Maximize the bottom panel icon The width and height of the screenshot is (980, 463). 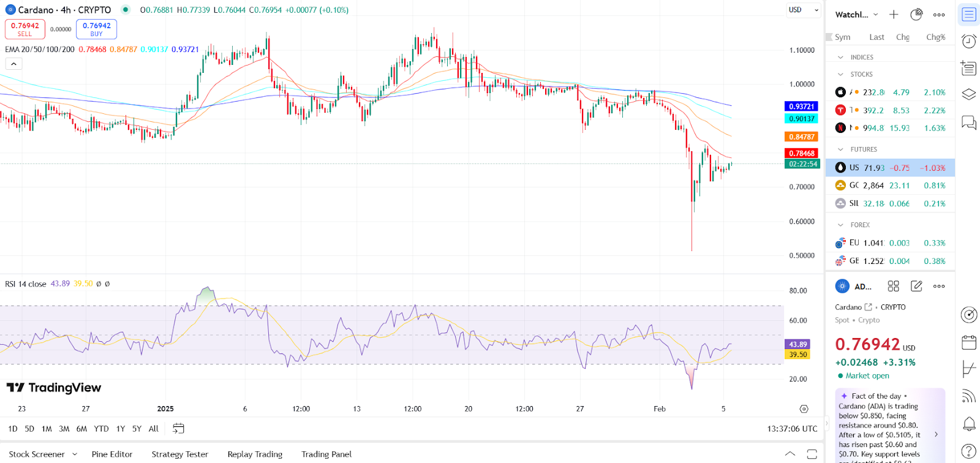point(812,454)
